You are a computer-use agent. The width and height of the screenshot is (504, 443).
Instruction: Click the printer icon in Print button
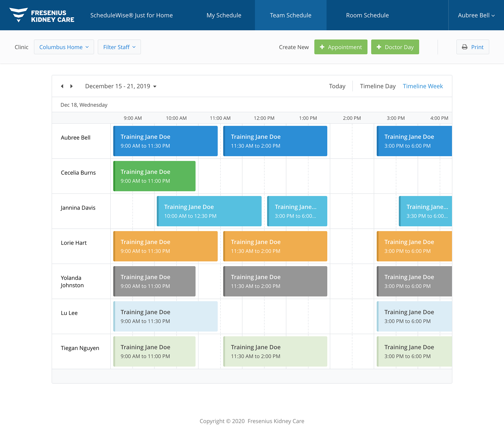[x=465, y=47]
